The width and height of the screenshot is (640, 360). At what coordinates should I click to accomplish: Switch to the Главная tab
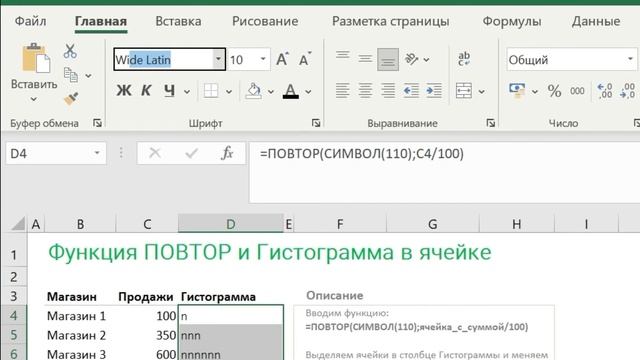pyautogui.click(x=101, y=21)
